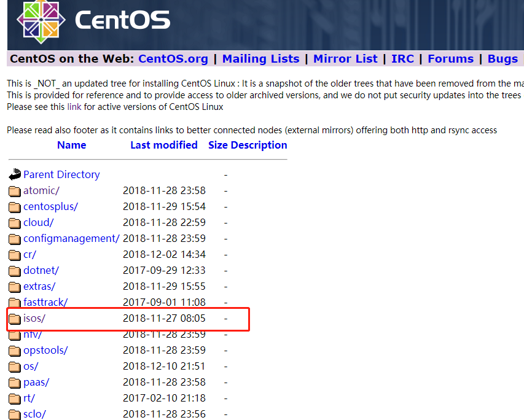This screenshot has width=524, height=420.
Task: Go up to Parent Directory
Action: pyautogui.click(x=61, y=174)
